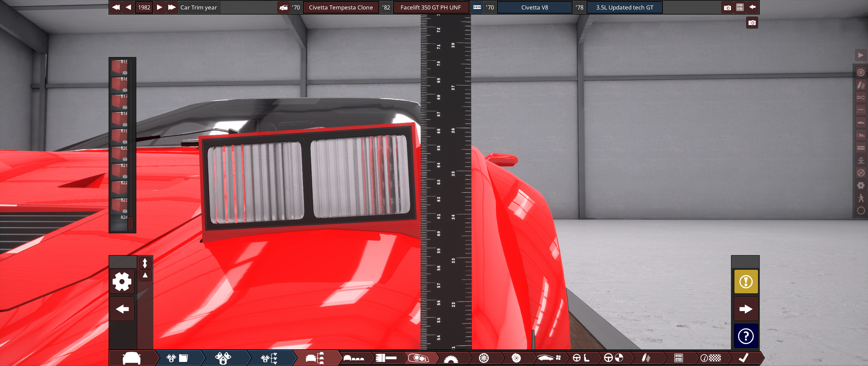
Task: Click the up-down arrows toggle on left panel
Action: [x=145, y=263]
